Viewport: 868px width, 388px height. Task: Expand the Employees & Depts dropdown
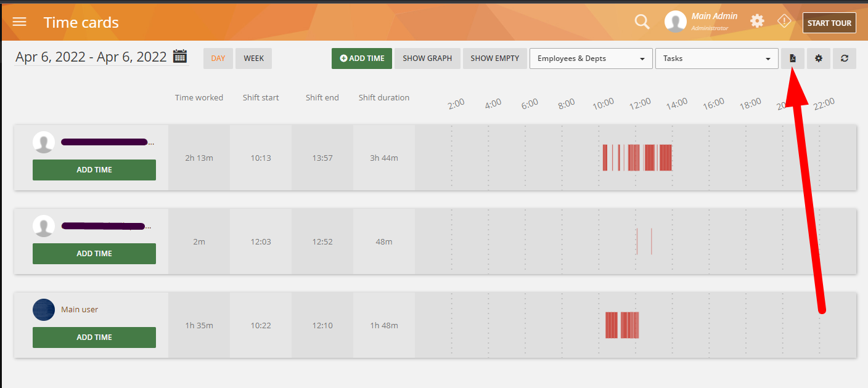point(591,59)
